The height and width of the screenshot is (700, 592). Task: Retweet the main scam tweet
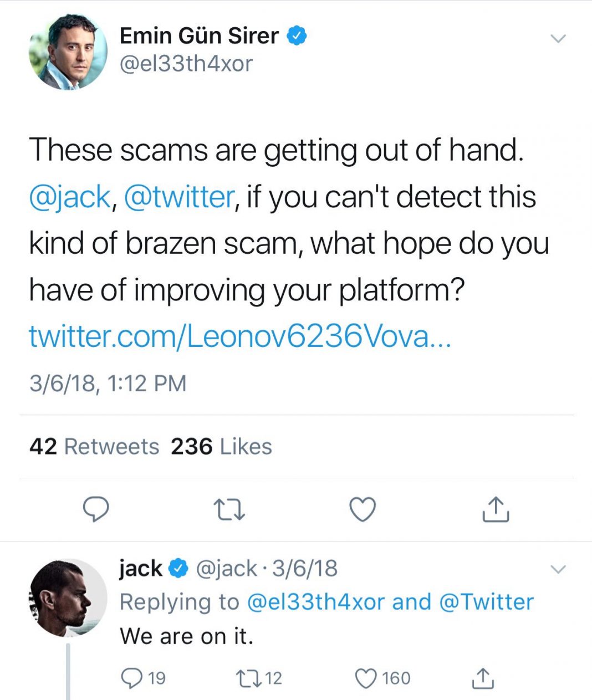(229, 510)
